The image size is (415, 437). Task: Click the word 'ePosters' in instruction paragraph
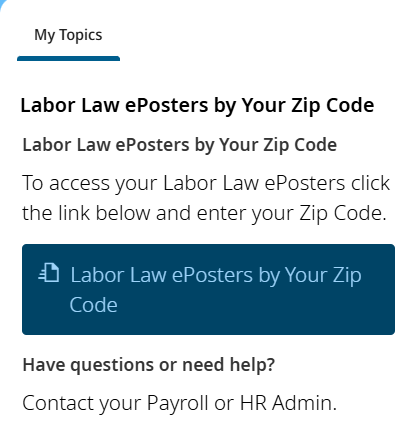click(305, 183)
